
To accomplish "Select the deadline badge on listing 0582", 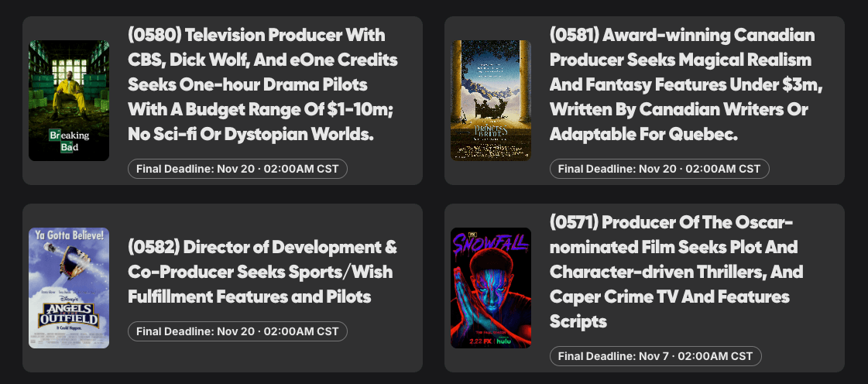I will (238, 331).
